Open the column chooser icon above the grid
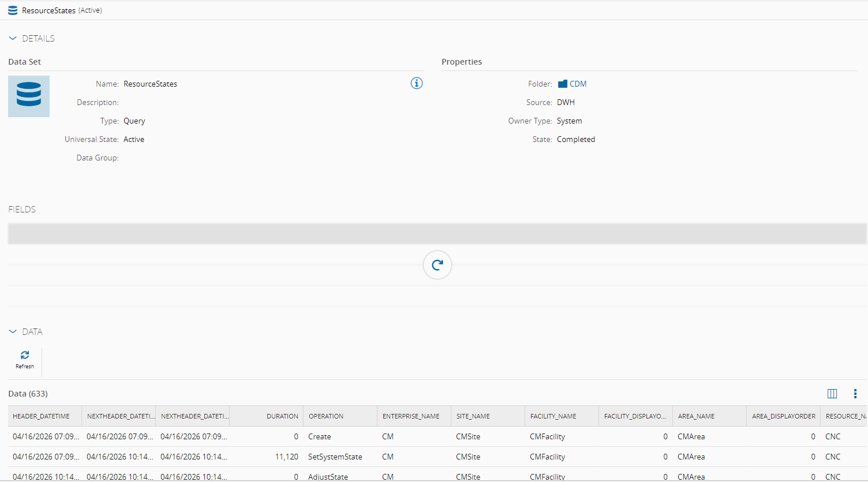This screenshot has width=868, height=482. coord(832,394)
